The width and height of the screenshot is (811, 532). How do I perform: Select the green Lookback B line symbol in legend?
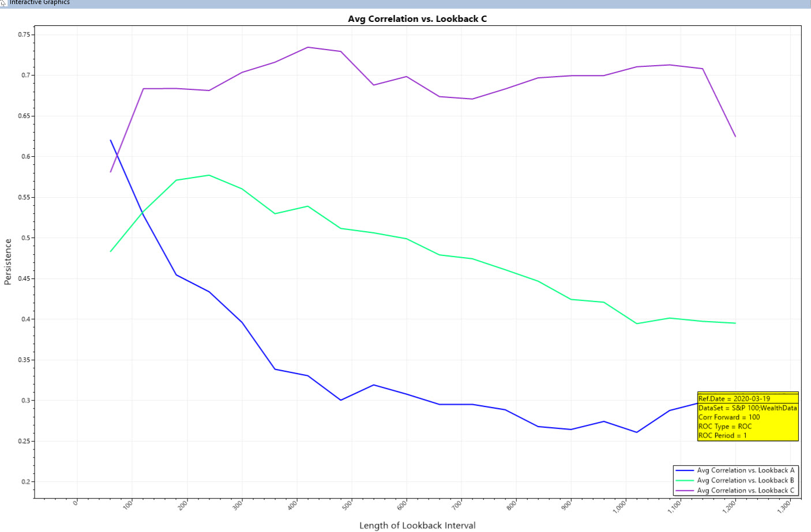tap(684, 480)
